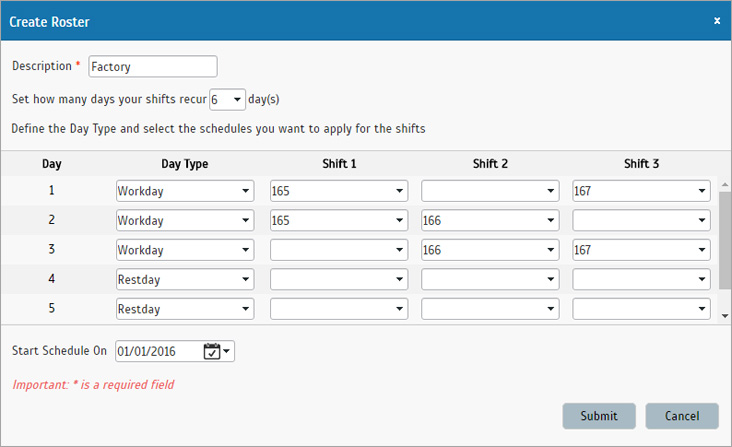Select Day 1 Shift 2 dropdown
Image resolution: width=732 pixels, height=447 pixels.
tap(489, 191)
